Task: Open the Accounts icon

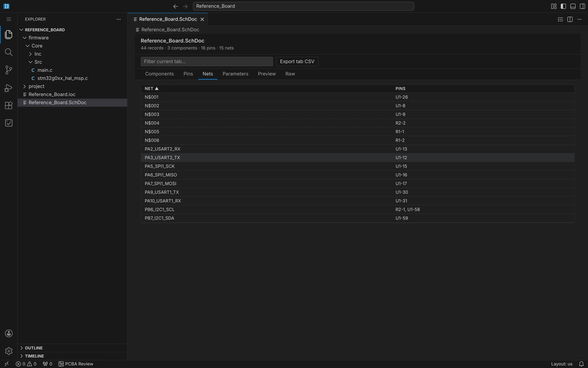Action: (9, 333)
